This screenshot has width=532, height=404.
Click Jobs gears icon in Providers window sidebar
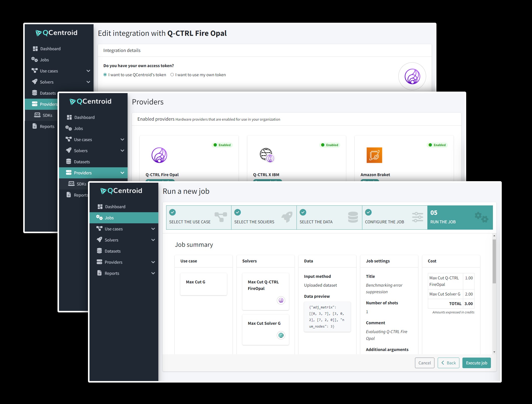click(69, 128)
